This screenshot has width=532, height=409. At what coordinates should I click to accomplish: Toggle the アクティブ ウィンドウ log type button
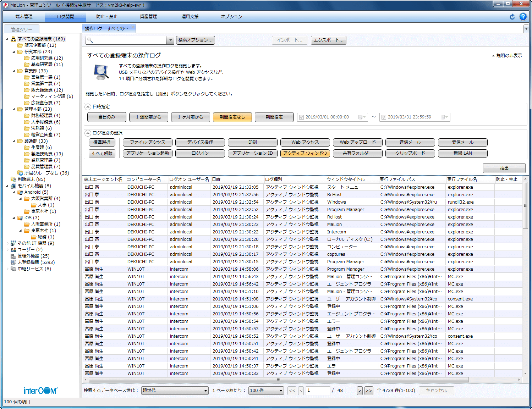(x=305, y=153)
